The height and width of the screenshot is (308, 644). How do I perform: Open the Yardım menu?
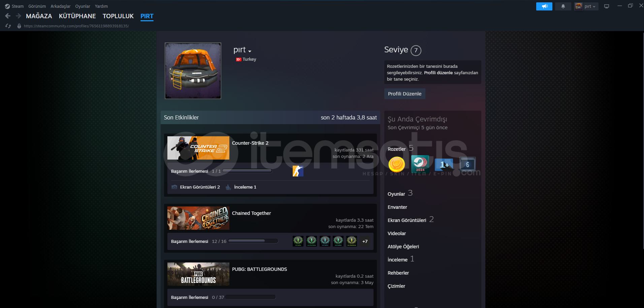pos(101,6)
